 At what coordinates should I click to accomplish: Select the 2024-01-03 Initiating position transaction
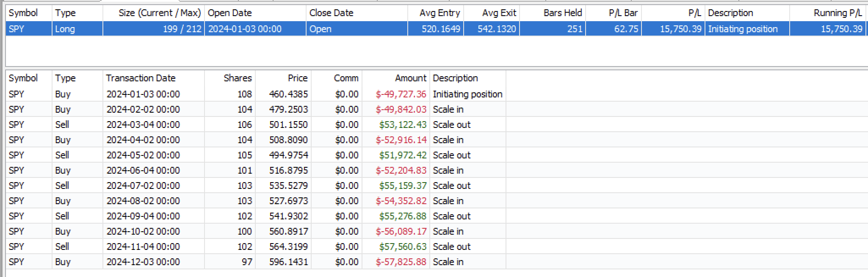pyautogui.click(x=254, y=94)
